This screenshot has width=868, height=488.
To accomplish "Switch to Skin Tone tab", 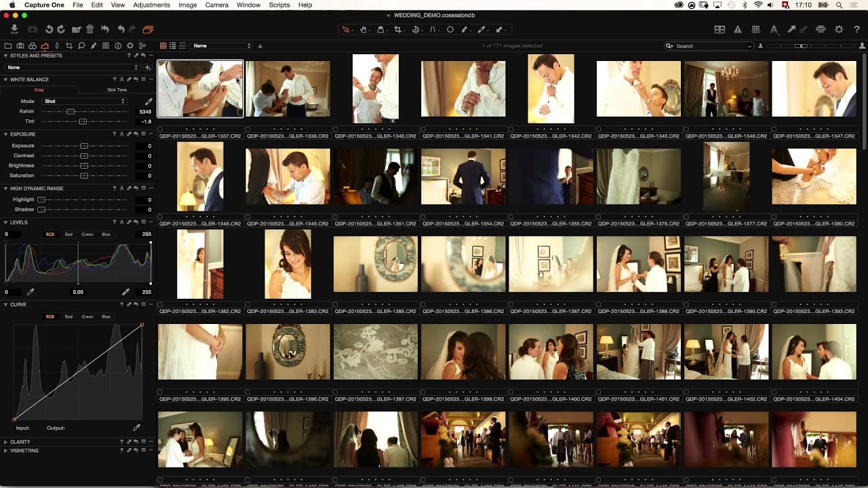I will [117, 89].
